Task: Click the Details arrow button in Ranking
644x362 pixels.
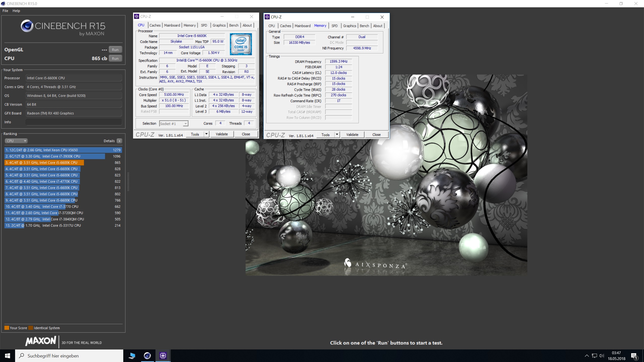Action: (119, 141)
